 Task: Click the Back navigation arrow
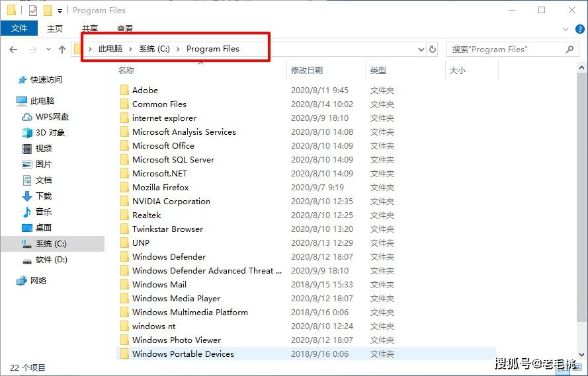click(13, 50)
